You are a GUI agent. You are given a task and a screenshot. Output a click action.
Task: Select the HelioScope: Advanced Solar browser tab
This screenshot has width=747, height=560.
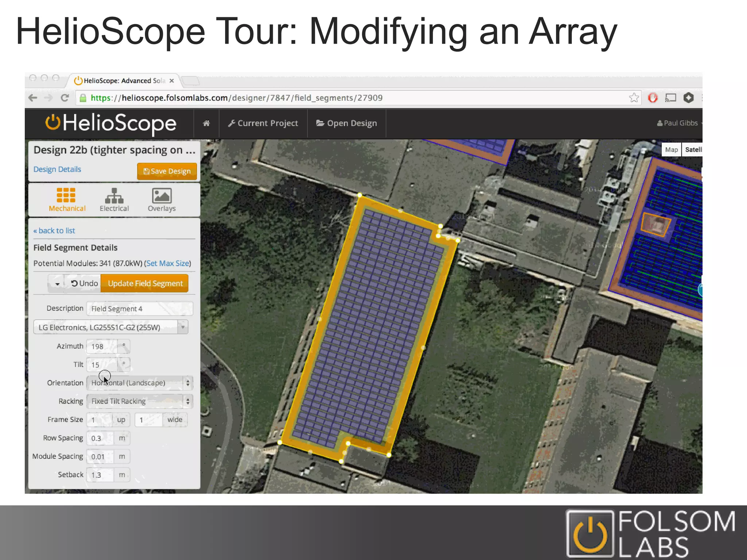124,81
